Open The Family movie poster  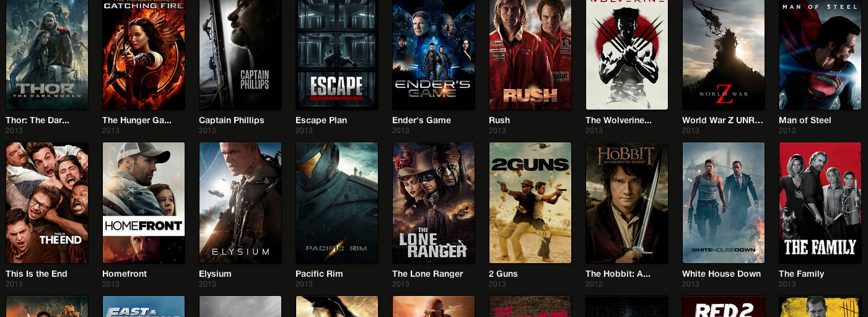[x=820, y=203]
